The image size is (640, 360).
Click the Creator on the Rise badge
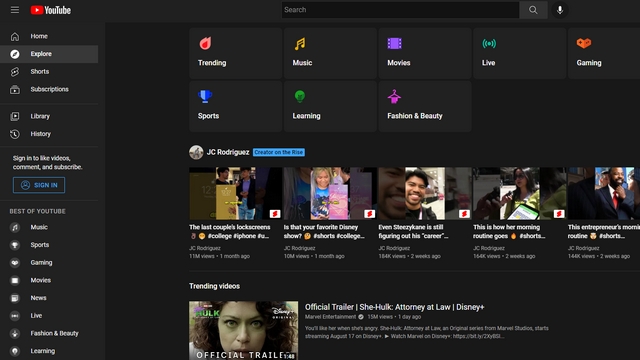click(279, 152)
